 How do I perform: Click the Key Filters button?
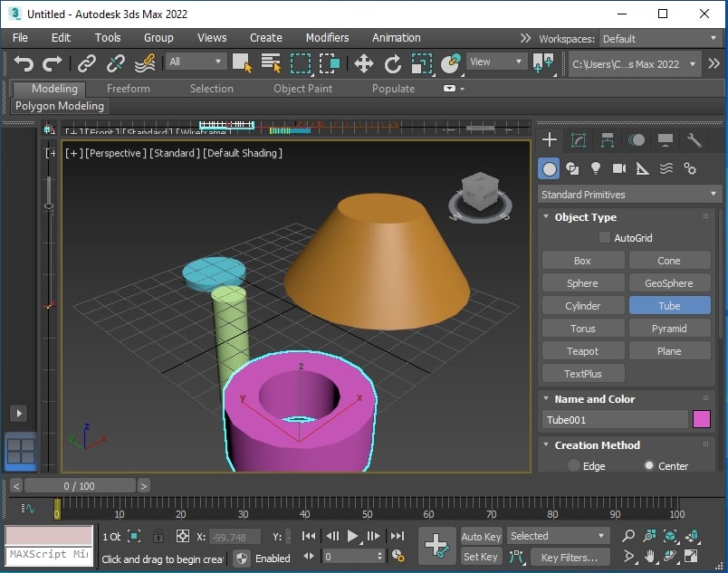click(x=570, y=558)
